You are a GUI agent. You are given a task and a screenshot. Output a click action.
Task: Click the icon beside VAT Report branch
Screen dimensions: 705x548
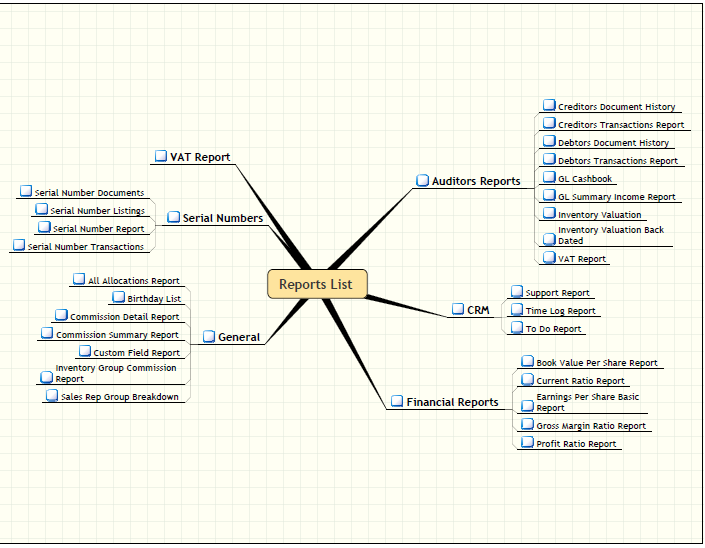[160, 156]
